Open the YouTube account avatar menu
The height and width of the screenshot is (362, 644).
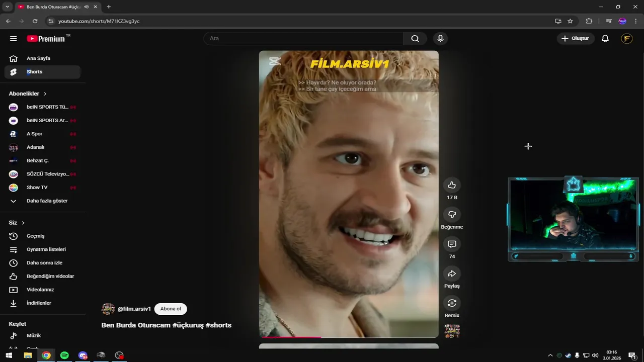626,39
